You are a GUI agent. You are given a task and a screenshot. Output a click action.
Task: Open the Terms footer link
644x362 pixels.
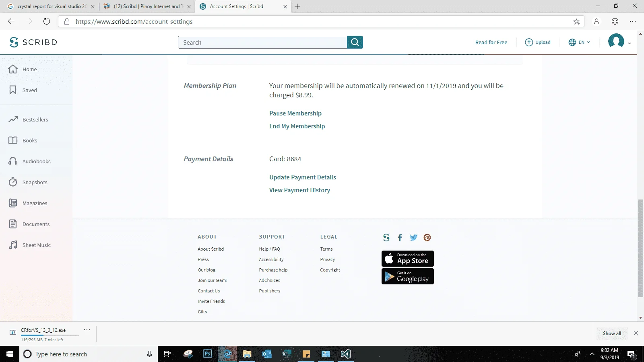pos(326,249)
